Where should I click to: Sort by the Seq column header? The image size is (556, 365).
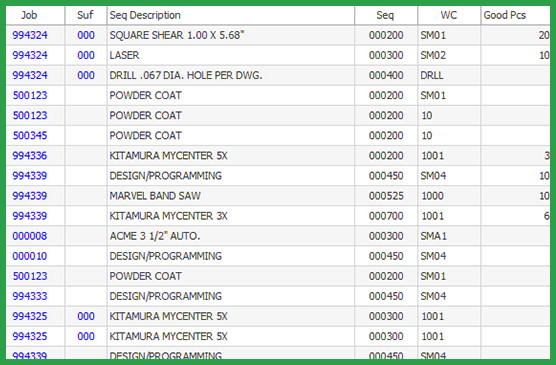point(386,15)
